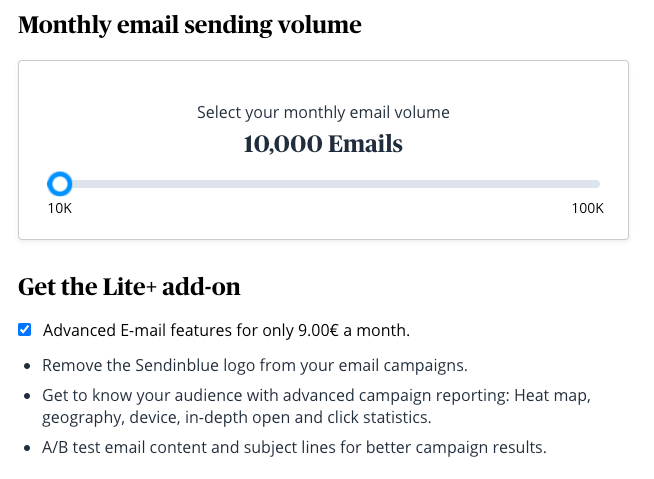Click the 'A/B test email content' bullet text
The height and width of the screenshot is (479, 654).
point(294,447)
